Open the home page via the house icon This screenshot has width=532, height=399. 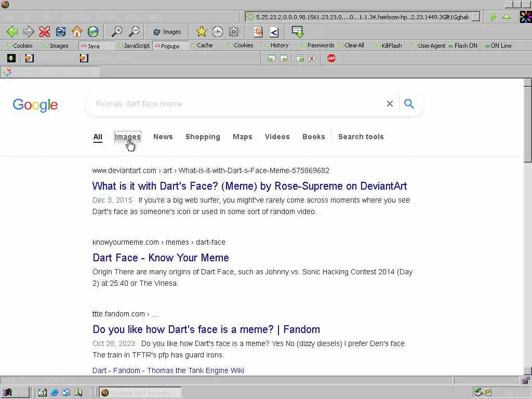[77, 32]
